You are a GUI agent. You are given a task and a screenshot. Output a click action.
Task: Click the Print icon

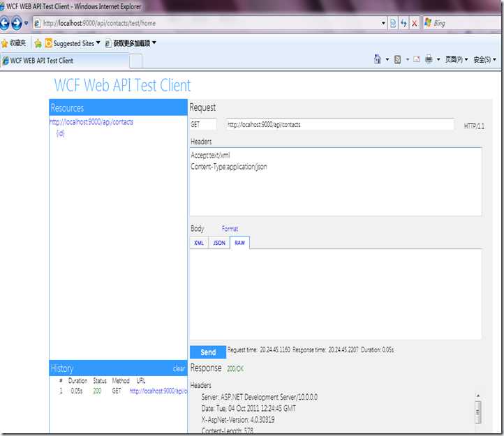coord(429,59)
